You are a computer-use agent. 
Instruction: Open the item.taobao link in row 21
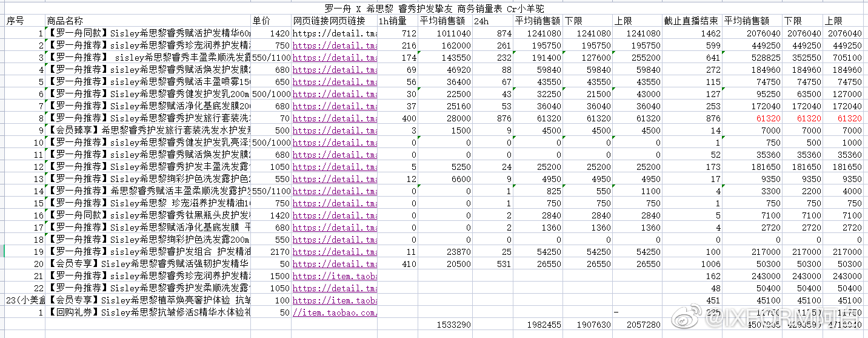coord(335,276)
